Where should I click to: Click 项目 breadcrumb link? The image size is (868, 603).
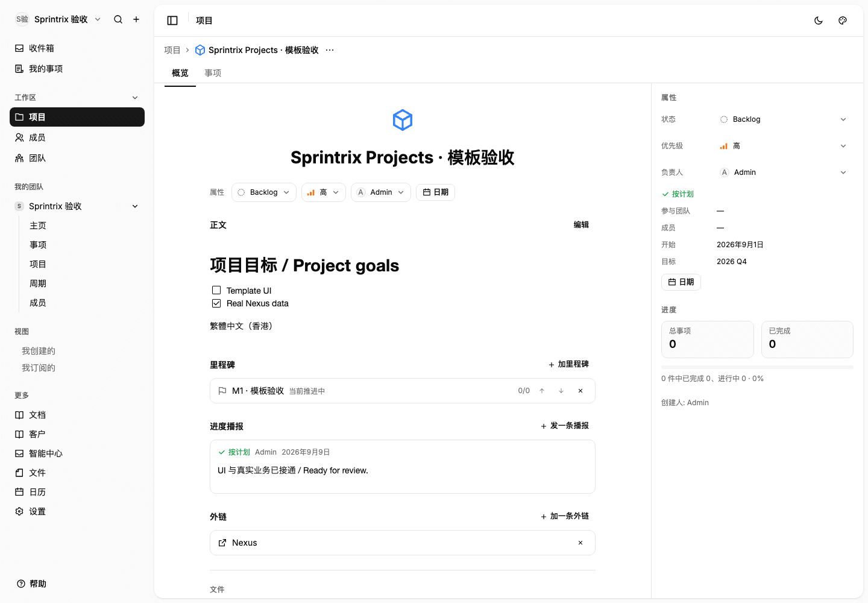[x=172, y=50]
